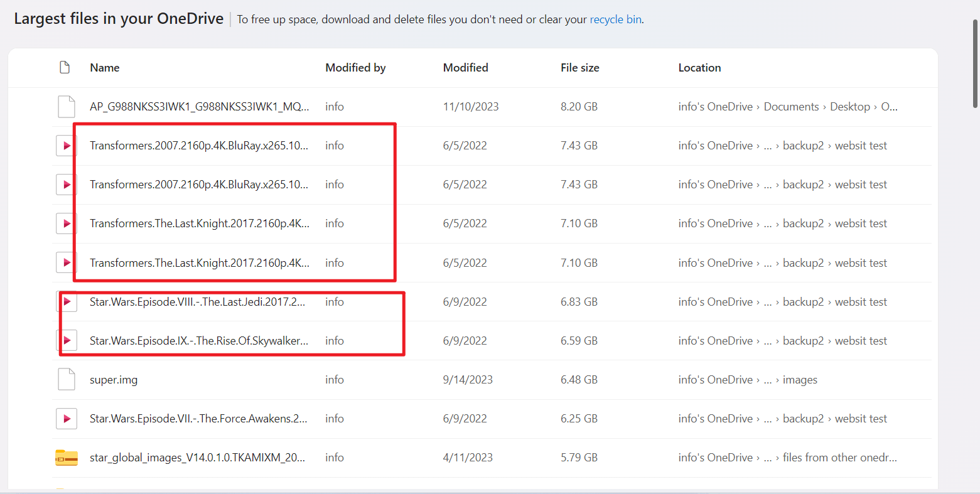Open the recycle bin link
Screen dimensions: 980x494
pyautogui.click(x=615, y=19)
